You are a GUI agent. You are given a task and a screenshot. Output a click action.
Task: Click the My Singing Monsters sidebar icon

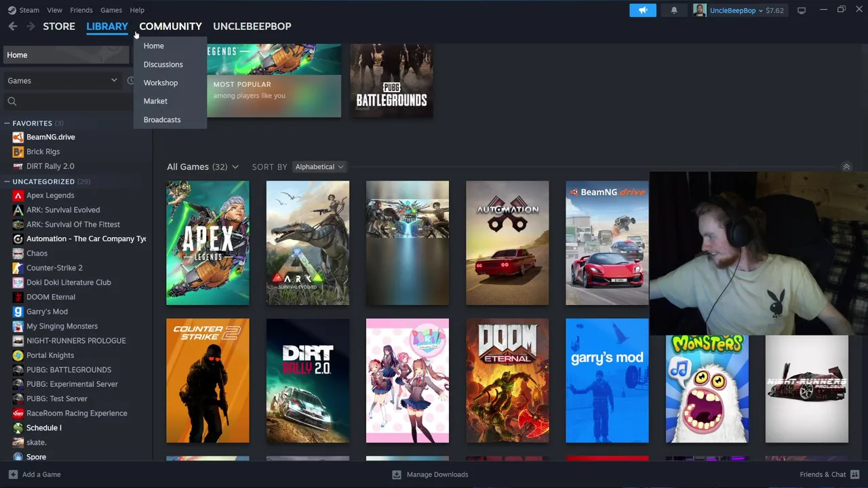pyautogui.click(x=18, y=326)
